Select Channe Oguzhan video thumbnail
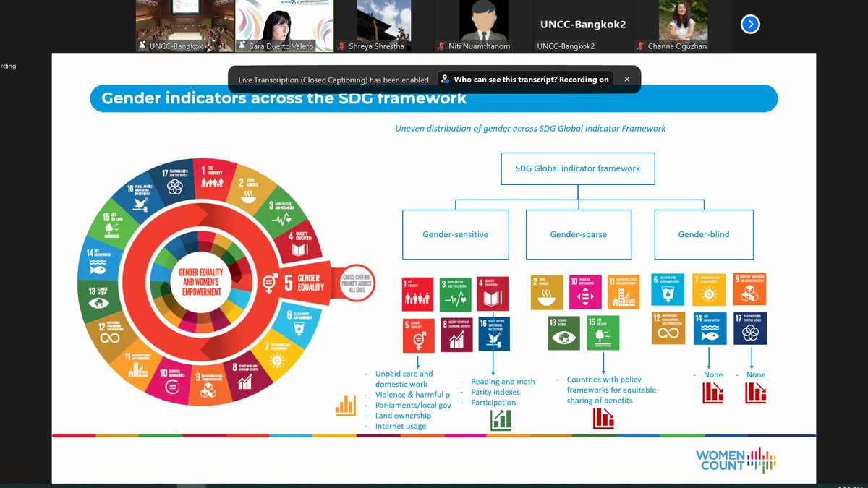868x488 pixels. pos(683,25)
